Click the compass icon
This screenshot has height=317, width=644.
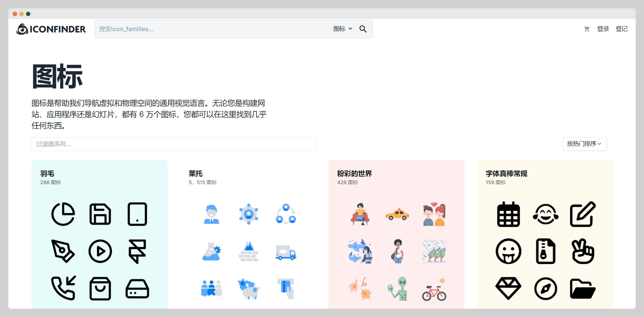[545, 289]
